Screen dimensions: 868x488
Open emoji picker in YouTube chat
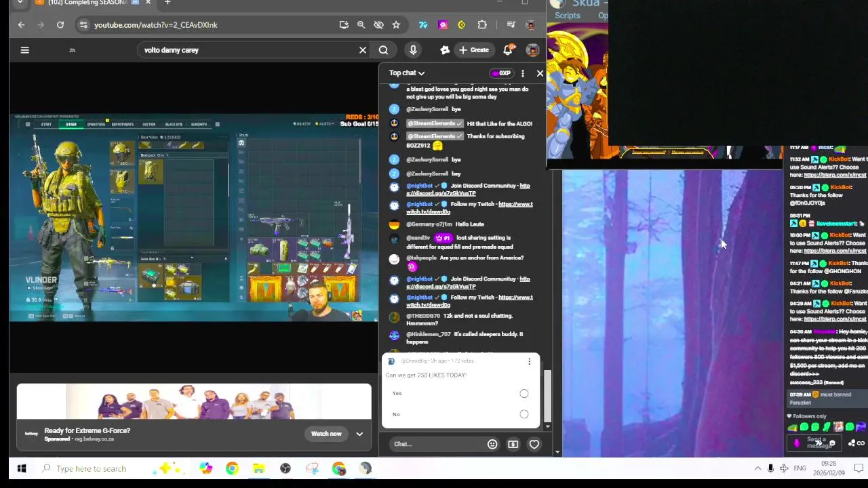click(492, 445)
